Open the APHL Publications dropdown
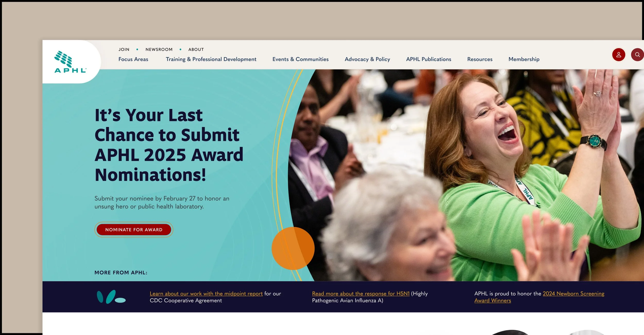644x335 pixels. point(429,59)
